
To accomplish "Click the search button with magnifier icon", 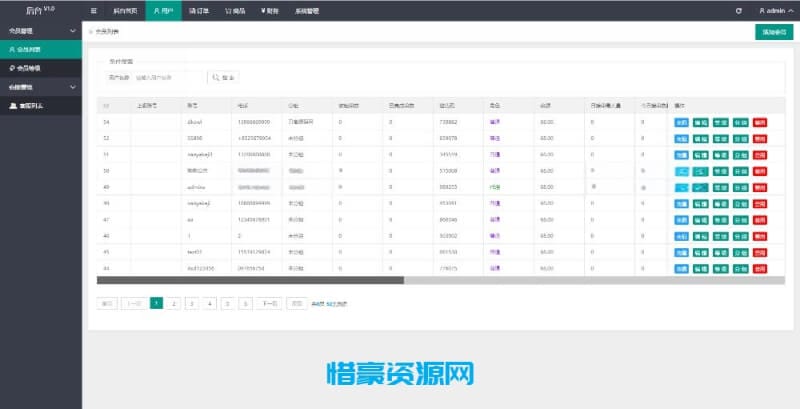I will tap(223, 78).
